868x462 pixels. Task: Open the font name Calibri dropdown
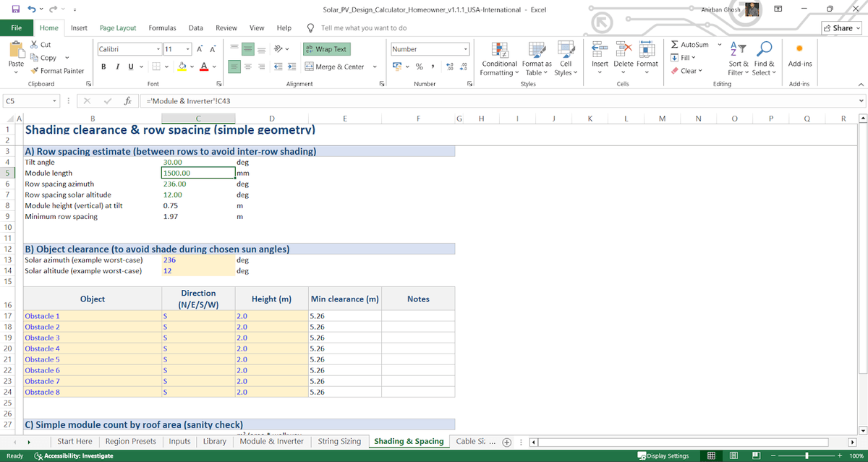tap(158, 49)
